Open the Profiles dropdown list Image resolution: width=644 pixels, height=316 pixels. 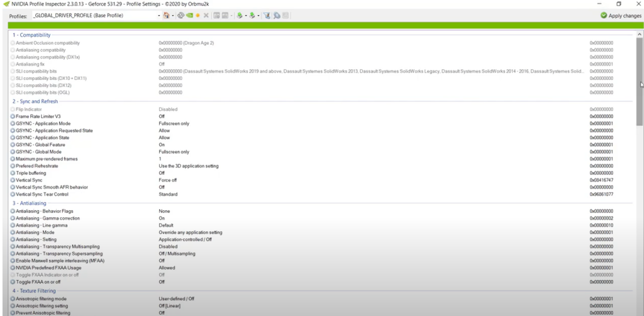coord(158,15)
